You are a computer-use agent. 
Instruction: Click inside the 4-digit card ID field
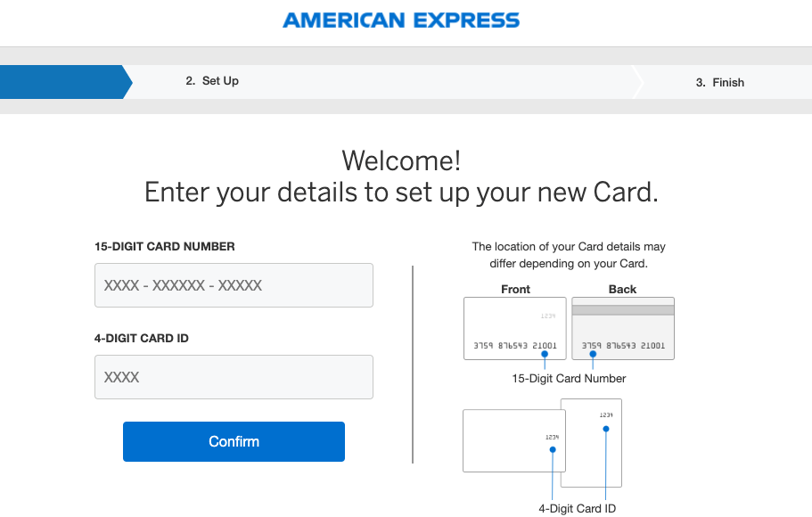pyautogui.click(x=234, y=377)
